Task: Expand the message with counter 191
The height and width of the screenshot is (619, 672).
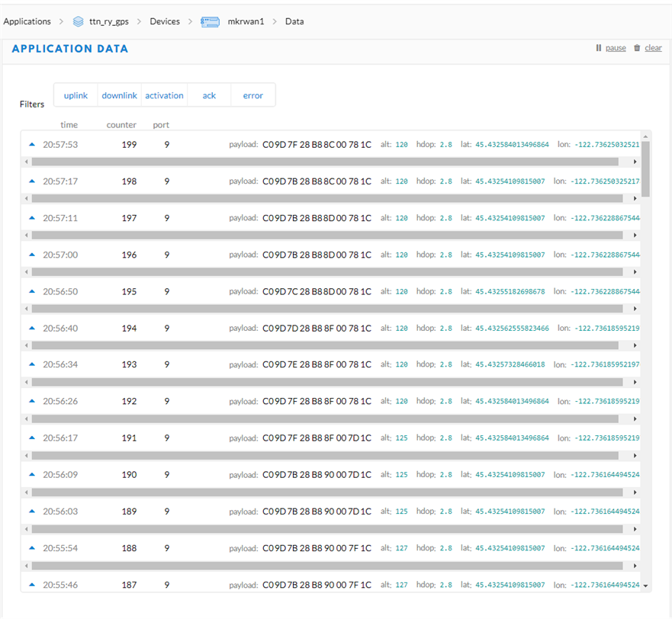Action: [32, 438]
